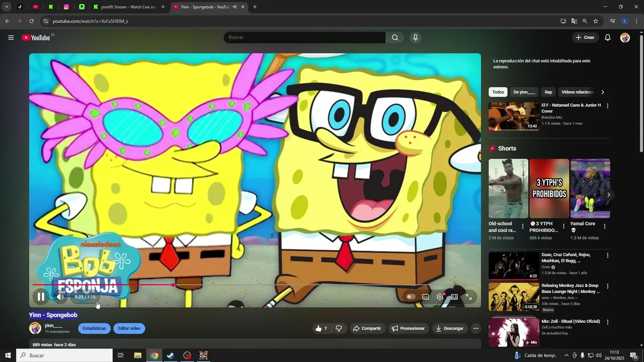This screenshot has height=362, width=644.
Task: Translate this page icon
Action: click(574, 21)
